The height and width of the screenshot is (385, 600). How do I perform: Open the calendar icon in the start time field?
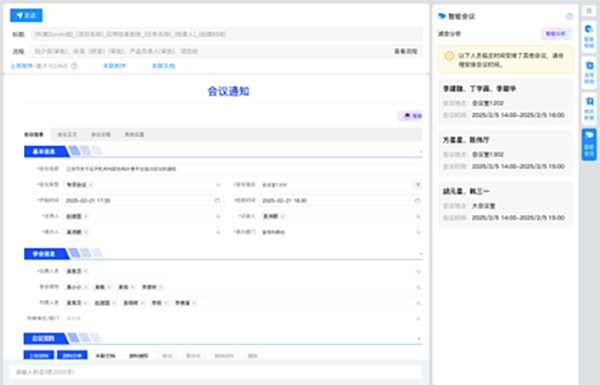(217, 201)
